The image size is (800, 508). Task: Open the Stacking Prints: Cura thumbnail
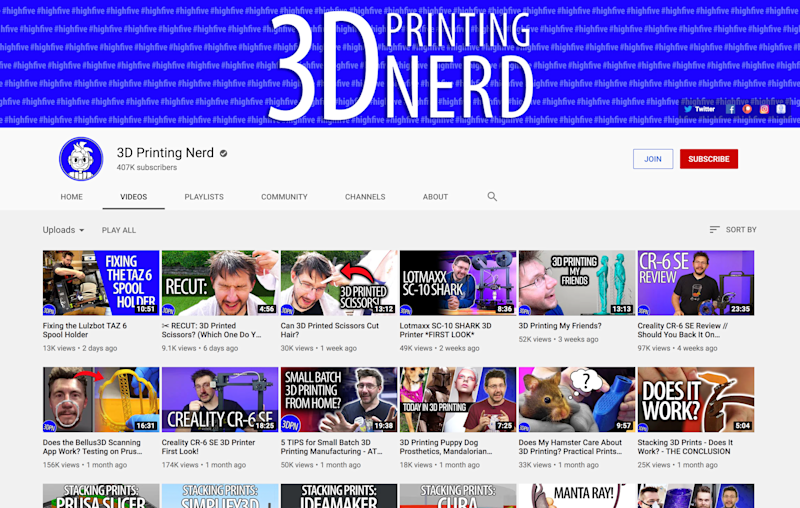458,496
